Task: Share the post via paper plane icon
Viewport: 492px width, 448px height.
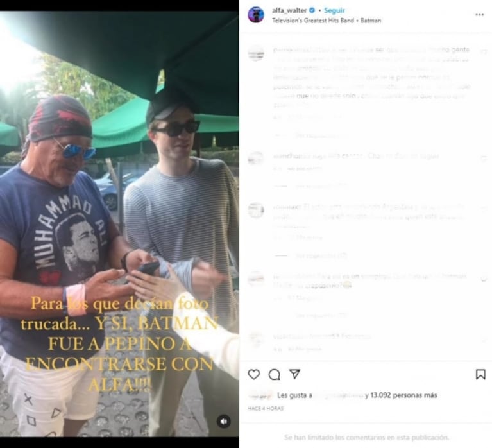Action: [x=294, y=374]
